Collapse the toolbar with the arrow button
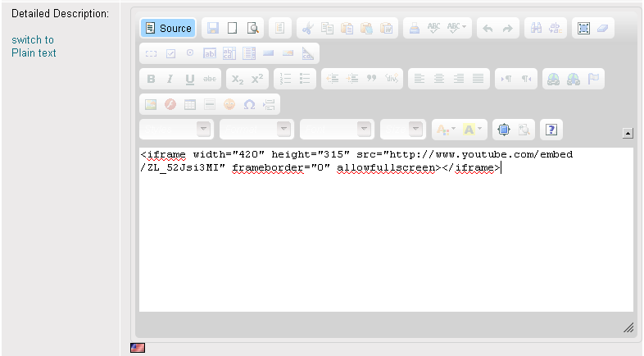 (627, 132)
